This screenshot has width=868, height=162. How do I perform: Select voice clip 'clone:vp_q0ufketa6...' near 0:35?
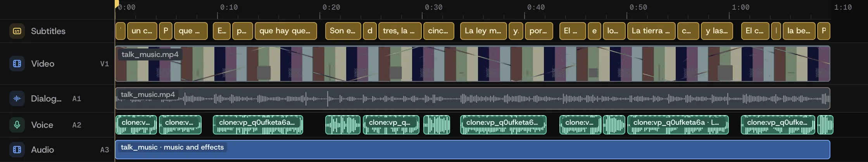[503, 125]
